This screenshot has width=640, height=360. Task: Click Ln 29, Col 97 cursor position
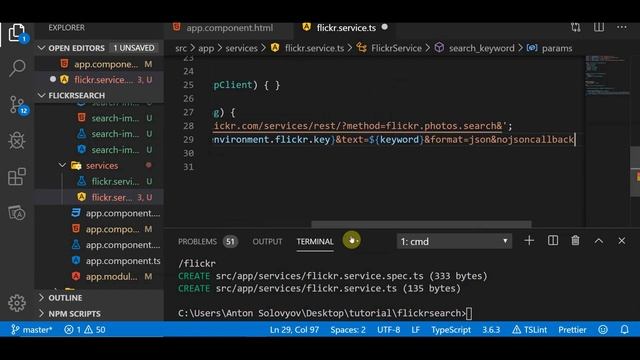[294, 330]
